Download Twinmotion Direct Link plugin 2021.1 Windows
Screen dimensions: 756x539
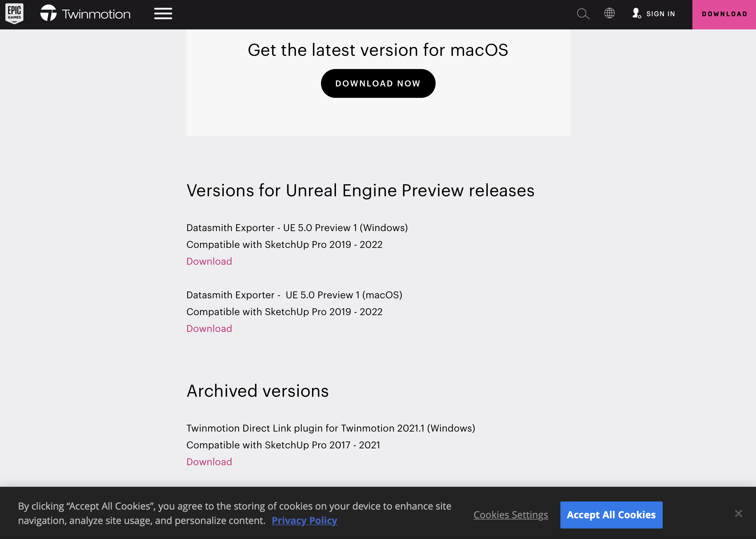pyautogui.click(x=209, y=462)
